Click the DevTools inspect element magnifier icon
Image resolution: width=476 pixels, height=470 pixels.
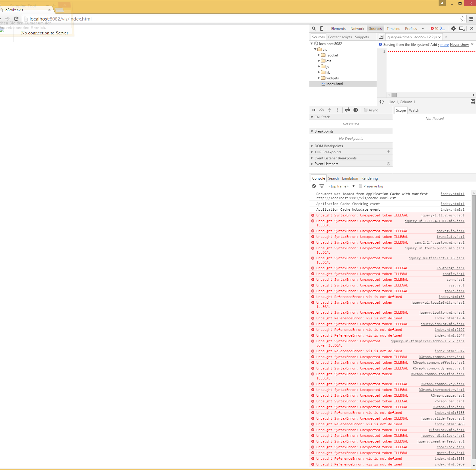(314, 28)
